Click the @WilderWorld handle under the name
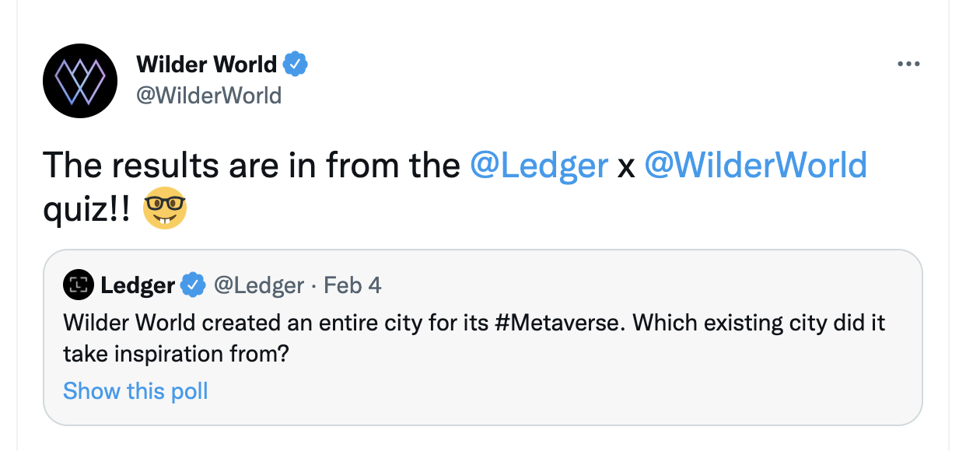Image resolution: width=980 pixels, height=451 pixels. [208, 96]
